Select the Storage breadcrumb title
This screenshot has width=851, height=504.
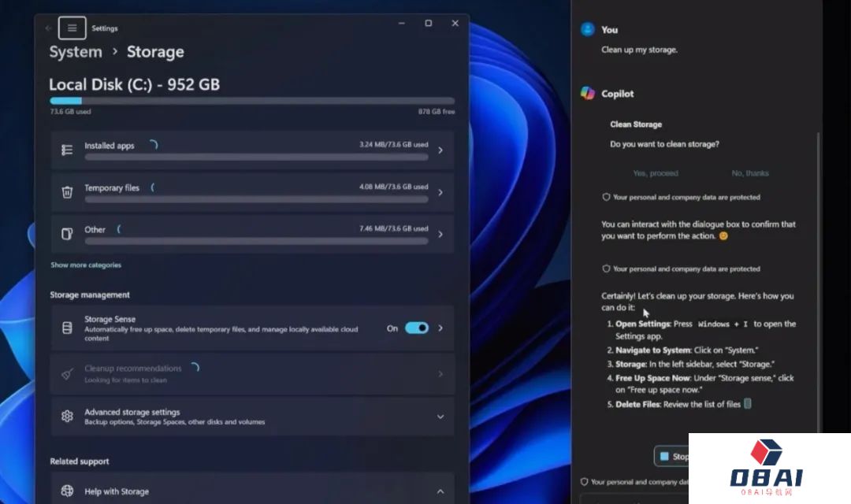tap(155, 52)
